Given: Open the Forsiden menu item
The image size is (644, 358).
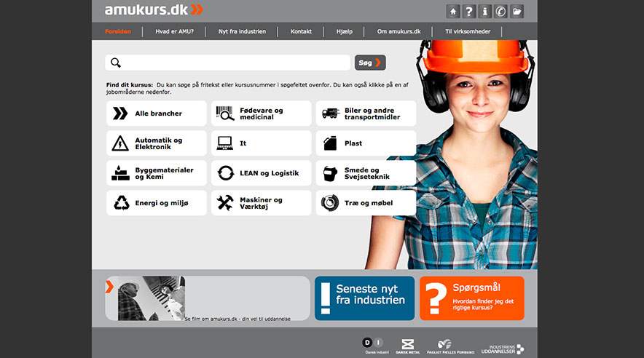Looking at the screenshot, I should (x=118, y=31).
